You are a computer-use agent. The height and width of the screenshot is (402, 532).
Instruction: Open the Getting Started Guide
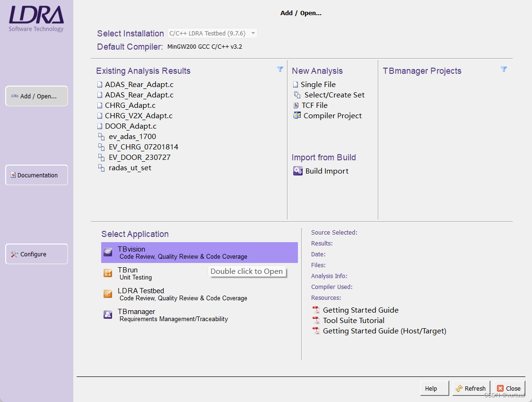pyautogui.click(x=361, y=310)
